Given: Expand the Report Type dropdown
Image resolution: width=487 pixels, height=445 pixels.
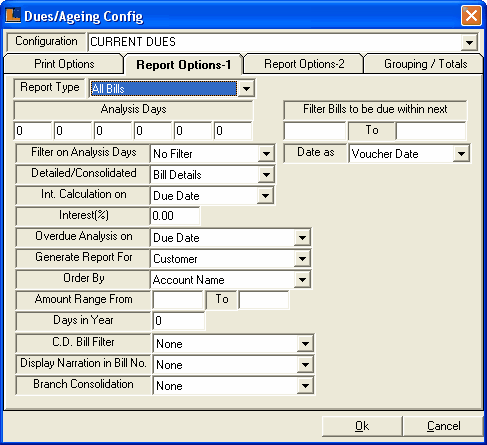Looking at the screenshot, I should coord(246,89).
